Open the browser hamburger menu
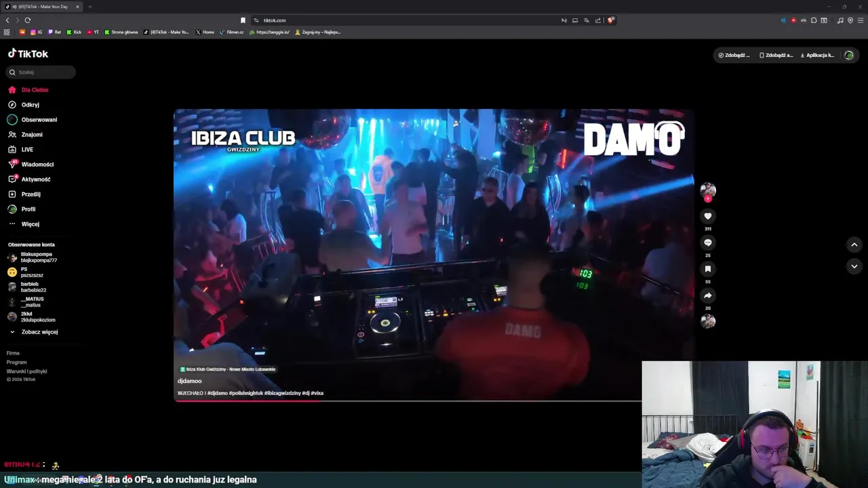 (x=861, y=20)
